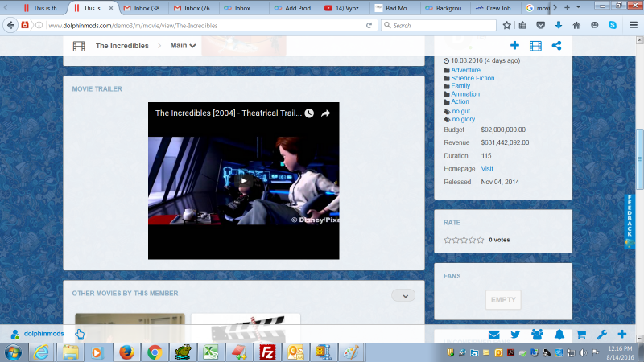Screen dimensions: 644x362
Task: Rate the movie five stars
Action: coord(481,240)
